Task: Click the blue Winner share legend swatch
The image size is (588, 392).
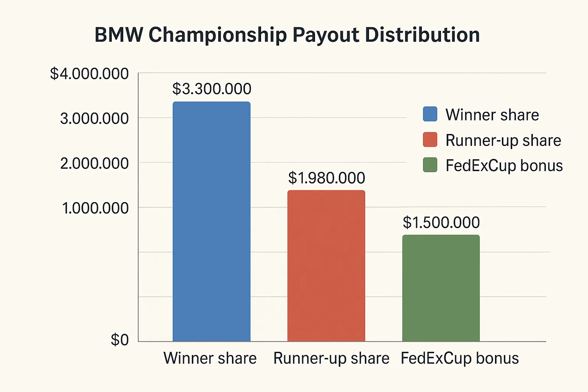Action: click(430, 114)
